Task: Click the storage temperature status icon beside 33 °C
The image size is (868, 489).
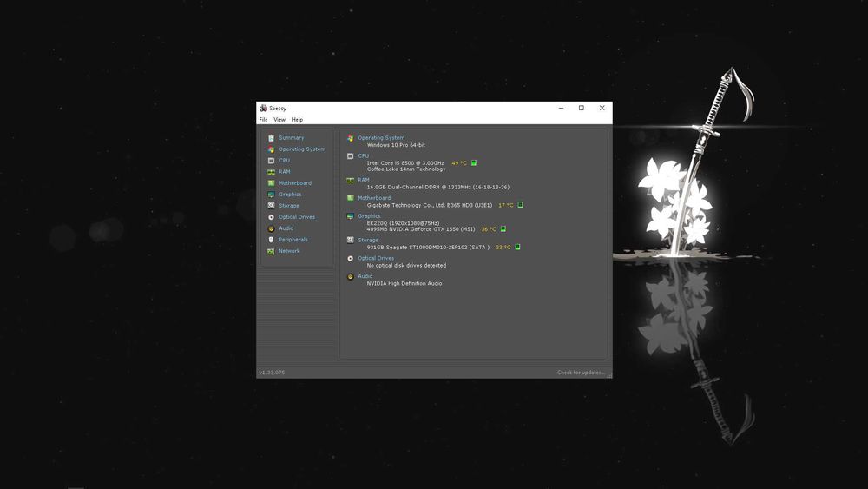Action: 517,247
